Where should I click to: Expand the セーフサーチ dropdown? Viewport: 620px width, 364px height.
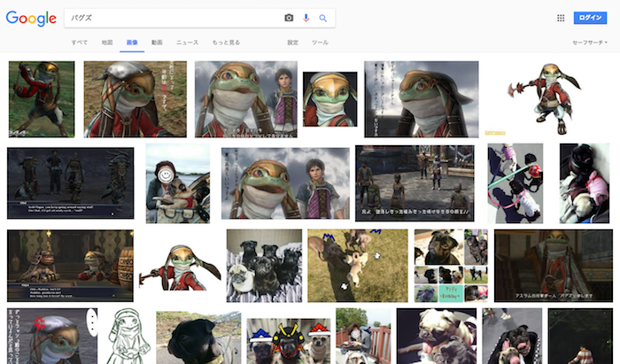pos(593,43)
